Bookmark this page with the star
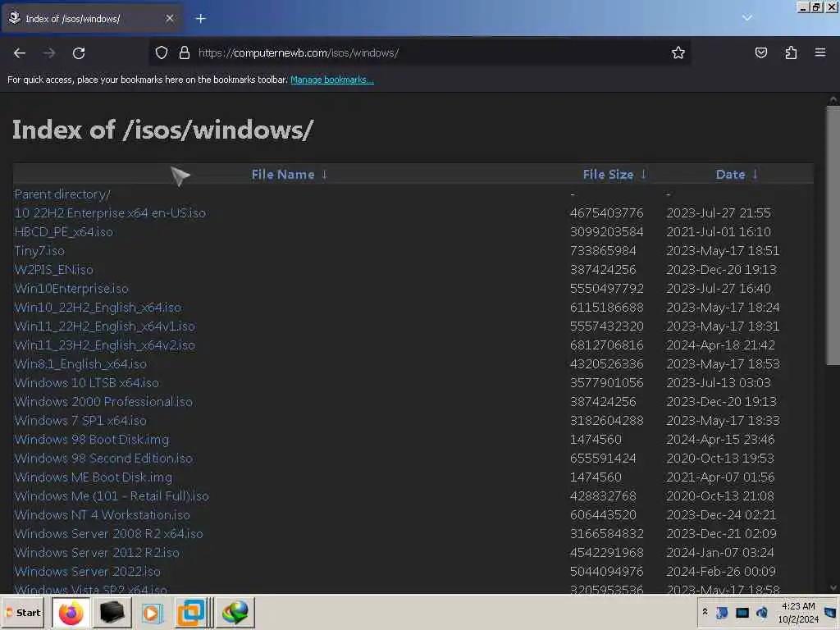The height and width of the screenshot is (630, 840). point(678,52)
